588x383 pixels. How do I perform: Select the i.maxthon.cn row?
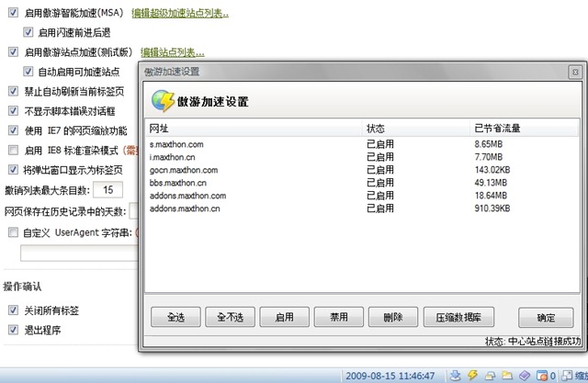(361, 157)
